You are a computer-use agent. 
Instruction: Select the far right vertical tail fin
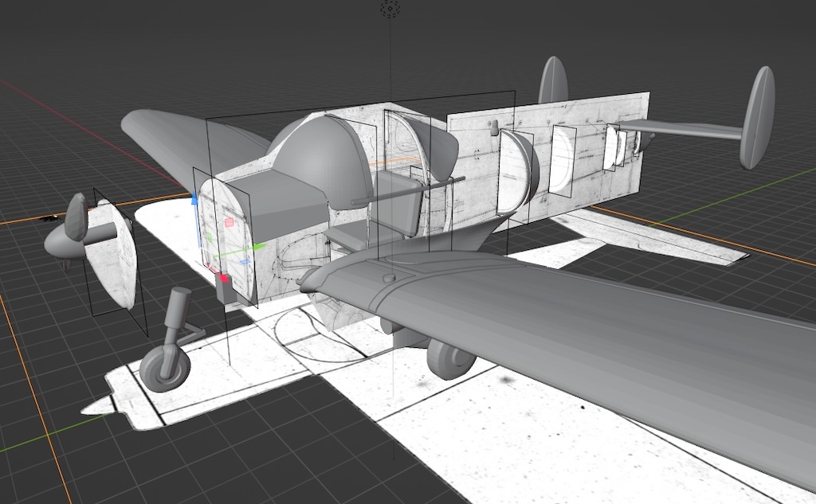click(x=757, y=118)
